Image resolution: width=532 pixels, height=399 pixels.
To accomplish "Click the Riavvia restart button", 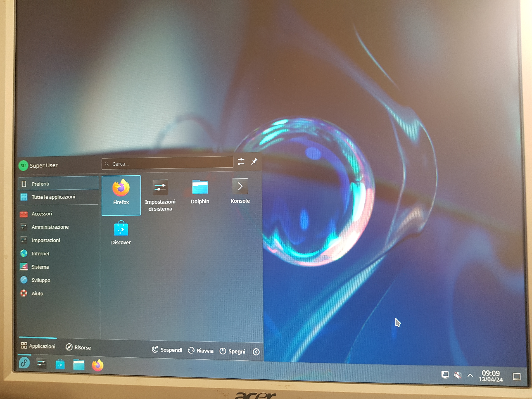I will pyautogui.click(x=201, y=351).
